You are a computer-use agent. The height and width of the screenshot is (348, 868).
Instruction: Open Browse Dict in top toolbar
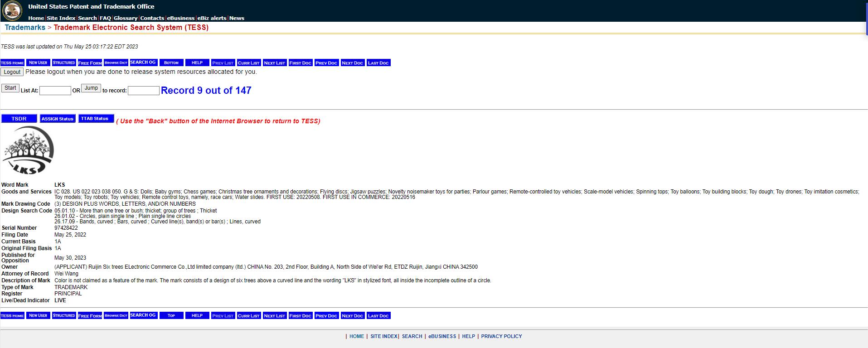tap(116, 63)
